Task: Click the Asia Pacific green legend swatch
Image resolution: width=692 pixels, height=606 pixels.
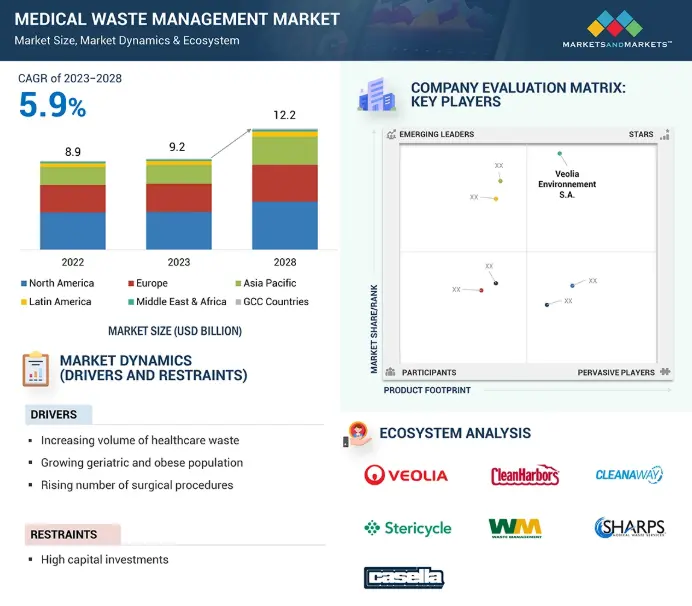Action: pos(238,283)
